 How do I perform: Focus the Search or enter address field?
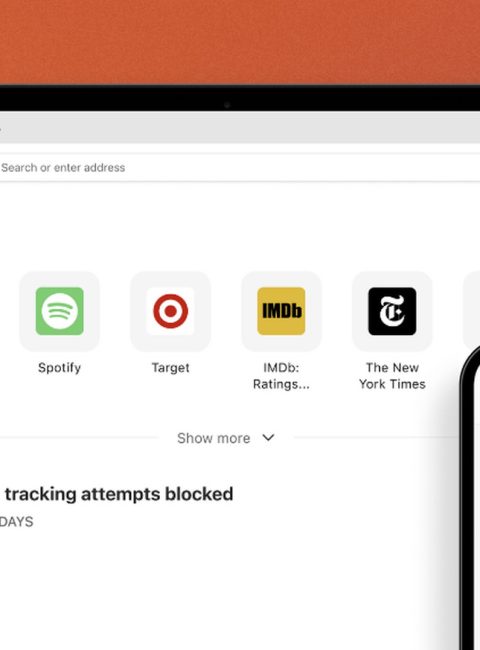[x=240, y=167]
